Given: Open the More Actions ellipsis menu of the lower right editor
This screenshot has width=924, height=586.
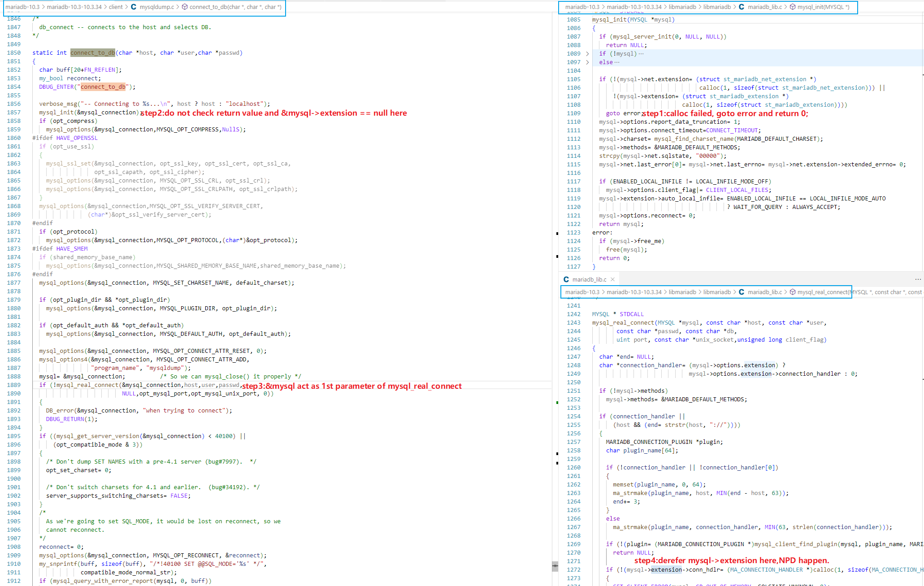Looking at the screenshot, I should point(918,279).
